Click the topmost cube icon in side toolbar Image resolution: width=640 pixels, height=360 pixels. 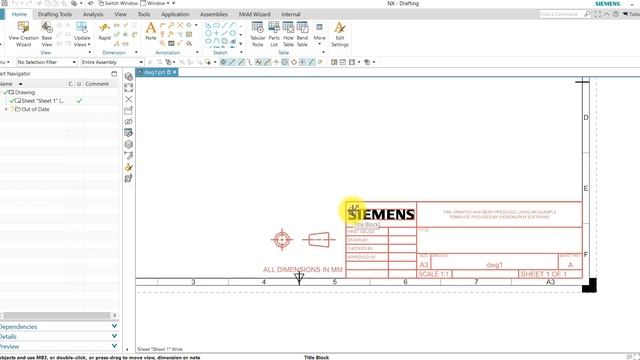coord(129,77)
